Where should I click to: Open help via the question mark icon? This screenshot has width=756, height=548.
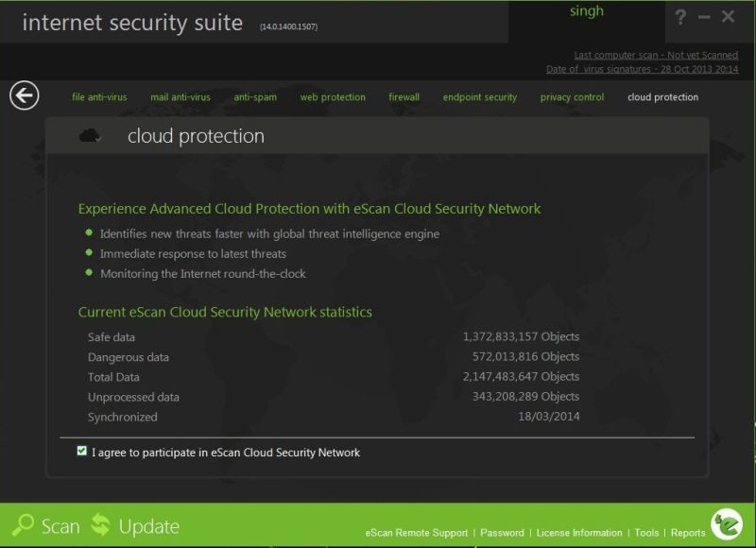(680, 17)
